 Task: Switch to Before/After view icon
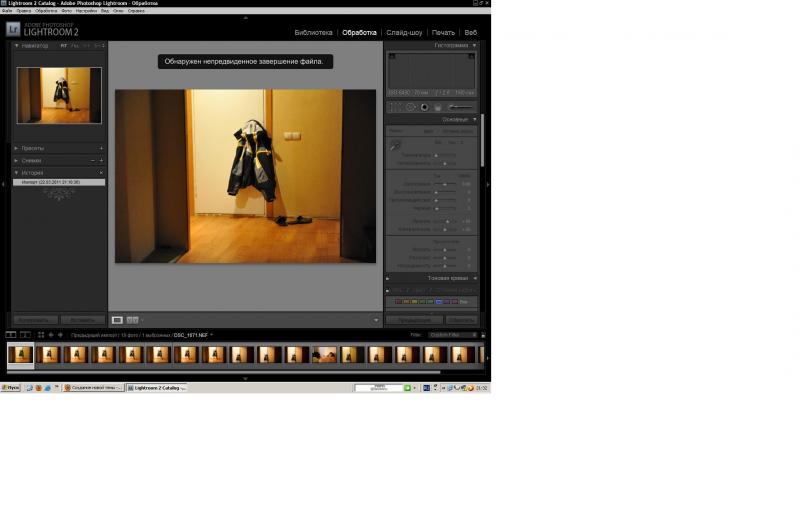[x=132, y=320]
